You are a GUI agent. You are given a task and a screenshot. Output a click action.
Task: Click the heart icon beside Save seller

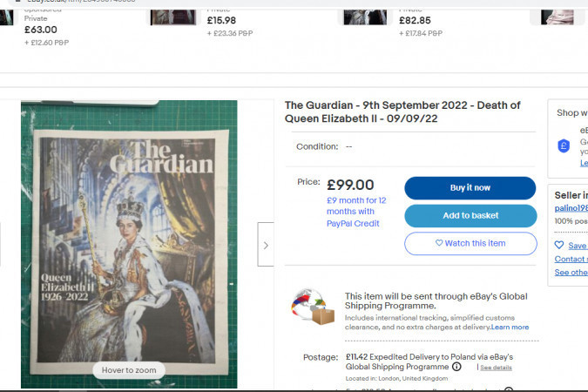click(x=559, y=246)
